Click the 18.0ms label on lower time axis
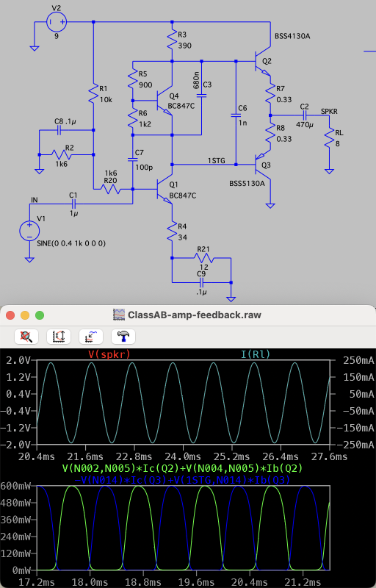 90,582
